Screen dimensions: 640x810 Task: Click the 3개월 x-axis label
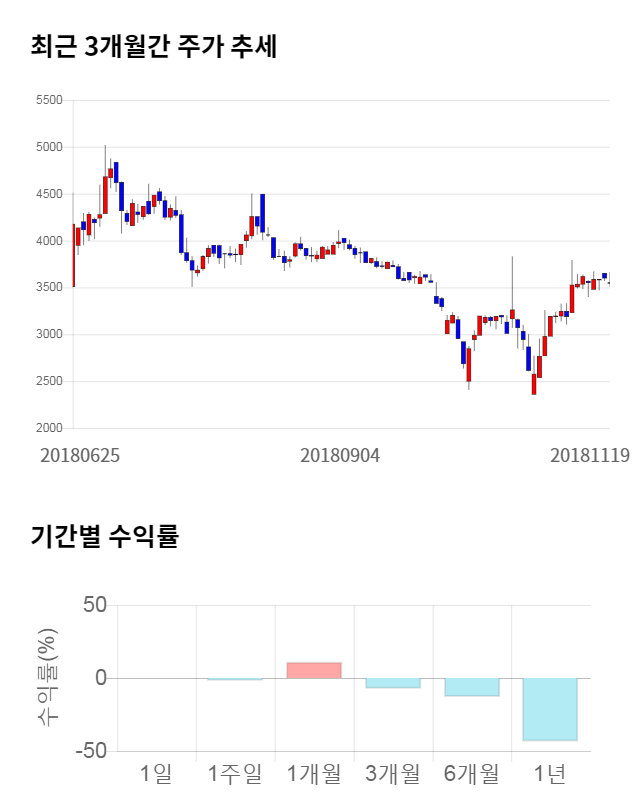pos(392,773)
